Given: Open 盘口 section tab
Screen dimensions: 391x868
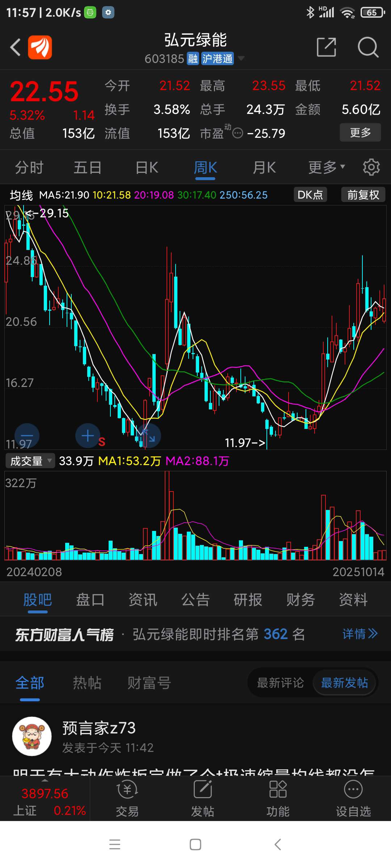Looking at the screenshot, I should [90, 600].
